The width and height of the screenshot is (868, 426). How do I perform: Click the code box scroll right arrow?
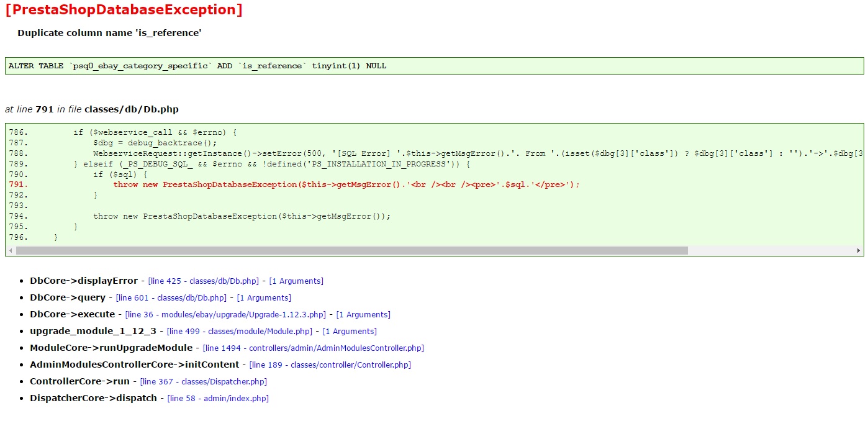(859, 251)
